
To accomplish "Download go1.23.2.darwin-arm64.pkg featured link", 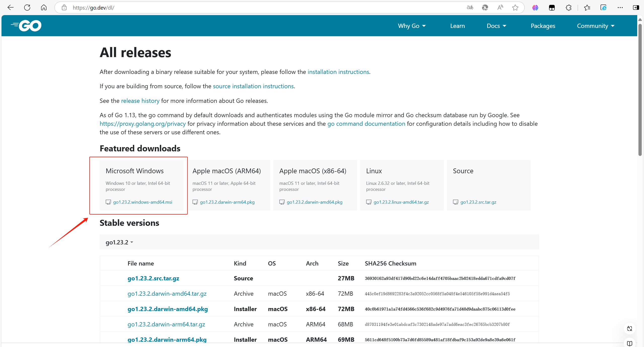I will pos(227,202).
